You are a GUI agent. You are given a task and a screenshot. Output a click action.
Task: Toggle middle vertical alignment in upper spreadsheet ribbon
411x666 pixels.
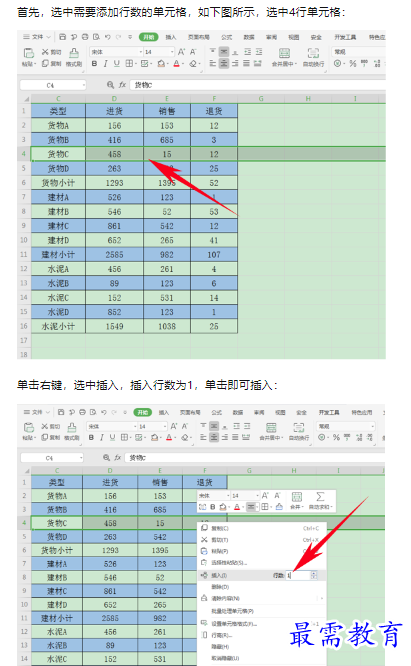[x=224, y=52]
